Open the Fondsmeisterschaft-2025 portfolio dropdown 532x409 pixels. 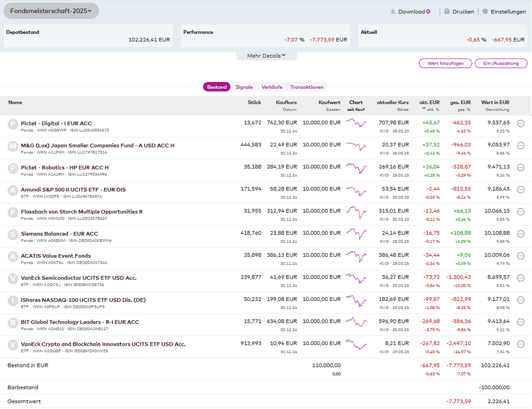pyautogui.click(x=51, y=11)
